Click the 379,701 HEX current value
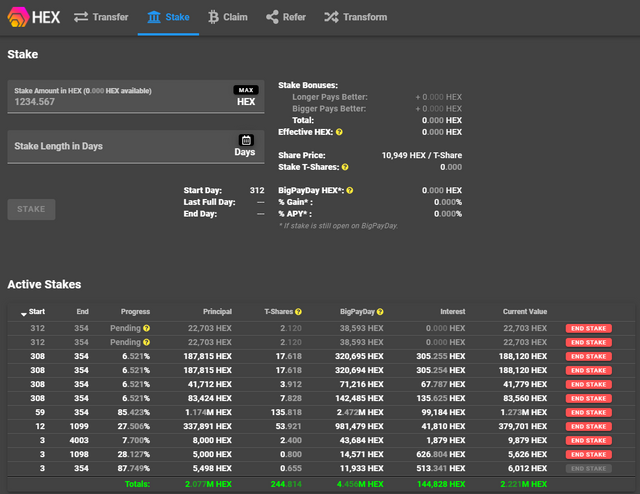The height and width of the screenshot is (494, 640). coord(522,426)
